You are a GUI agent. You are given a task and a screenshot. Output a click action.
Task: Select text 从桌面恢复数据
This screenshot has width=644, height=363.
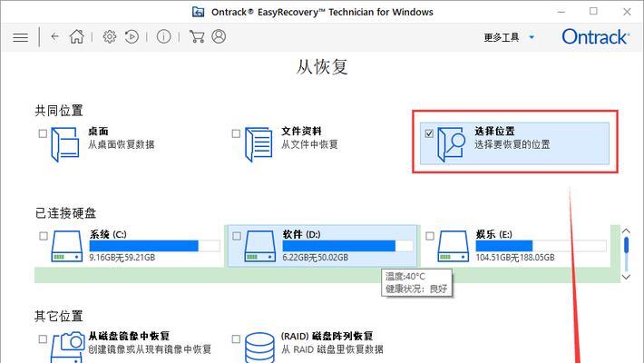122,144
